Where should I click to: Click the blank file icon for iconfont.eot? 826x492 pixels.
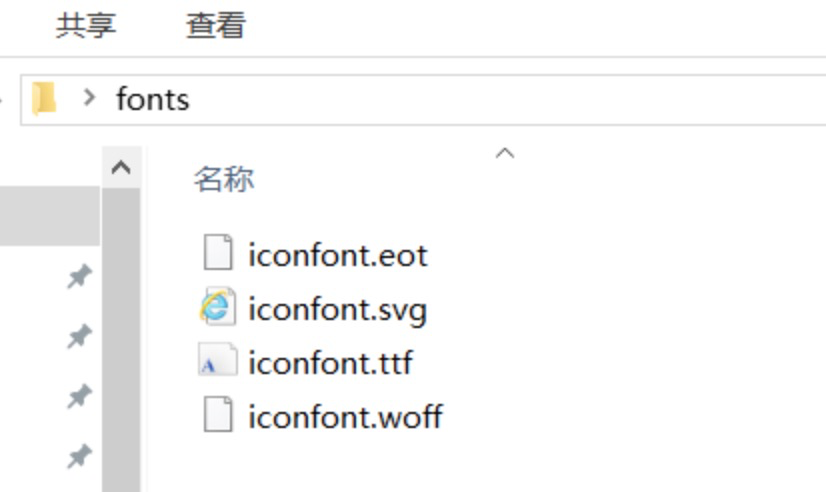[218, 254]
